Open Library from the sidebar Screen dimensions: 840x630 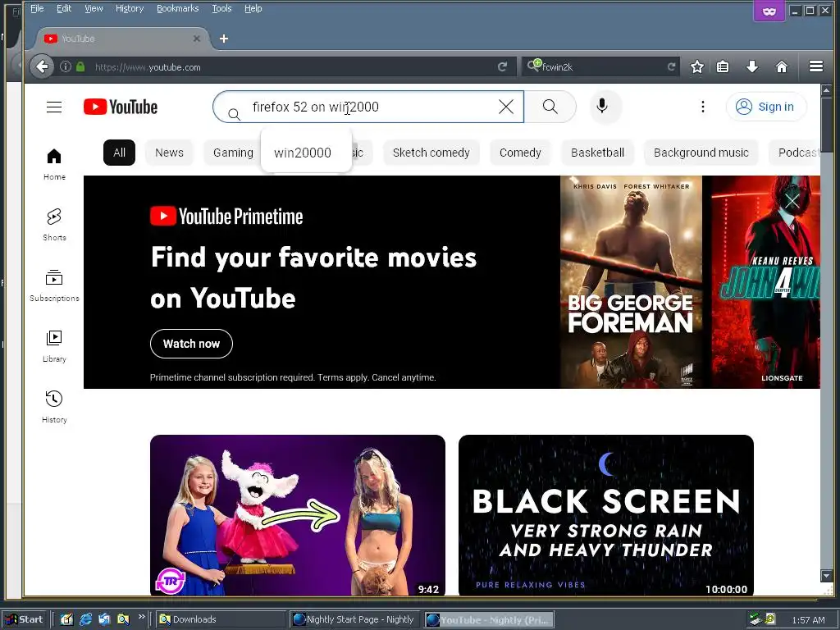54,347
